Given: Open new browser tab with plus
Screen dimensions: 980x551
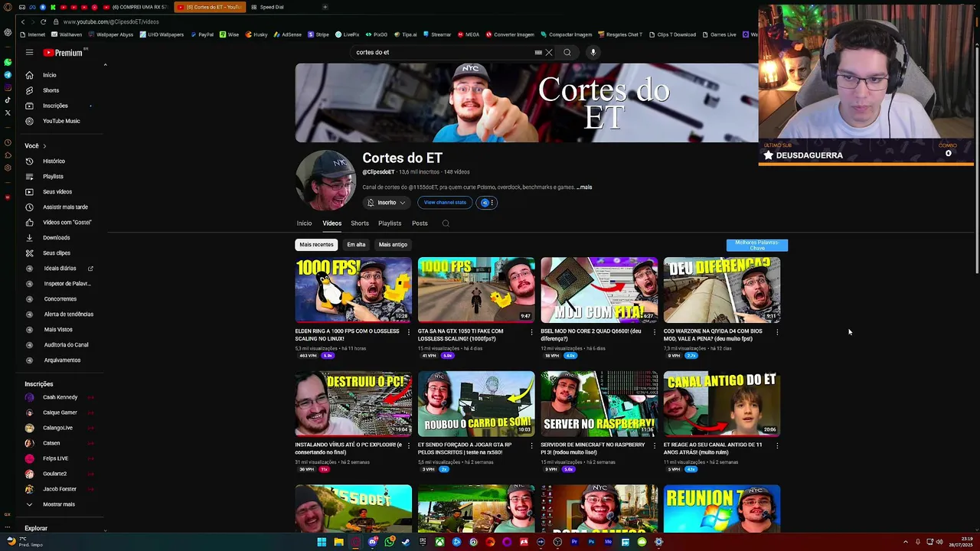Looking at the screenshot, I should pyautogui.click(x=325, y=7).
